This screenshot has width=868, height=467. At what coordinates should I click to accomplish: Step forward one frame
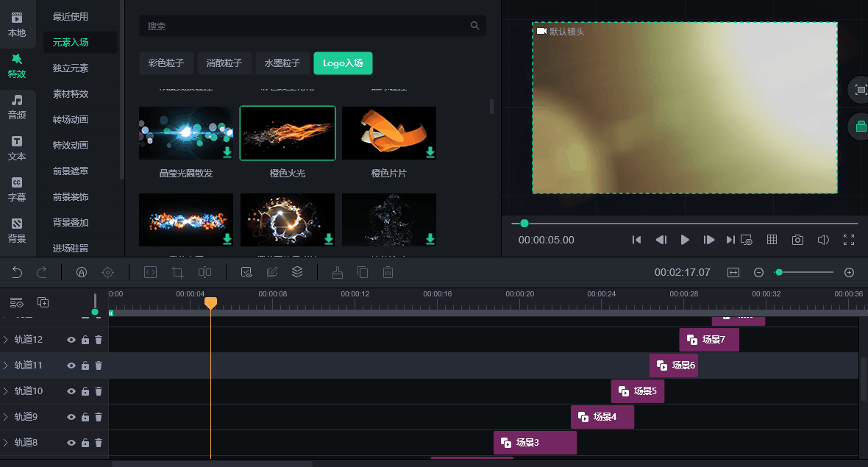(708, 240)
